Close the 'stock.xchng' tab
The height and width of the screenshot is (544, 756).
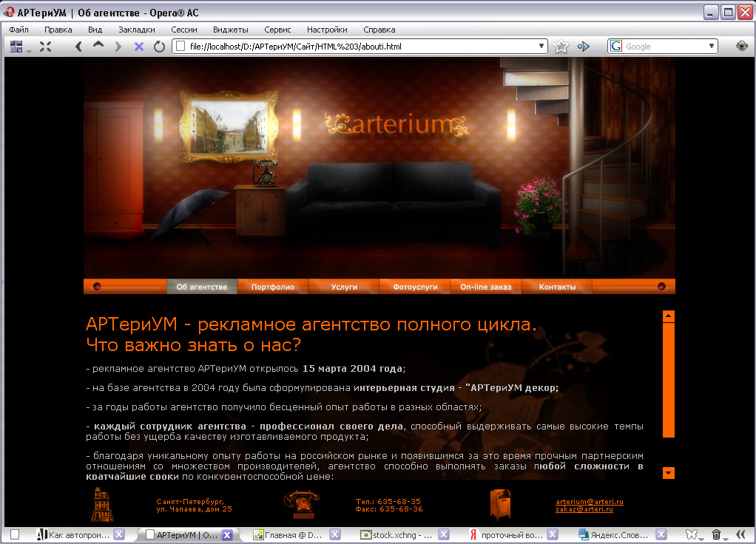click(x=444, y=534)
